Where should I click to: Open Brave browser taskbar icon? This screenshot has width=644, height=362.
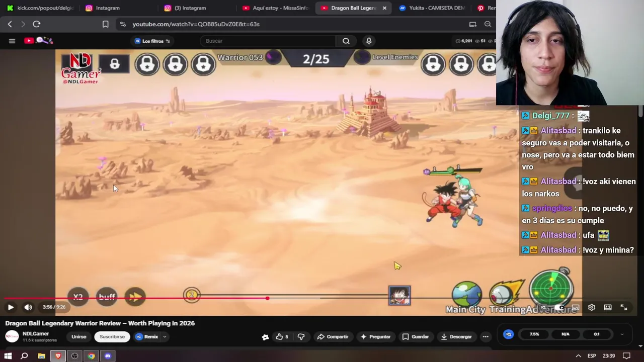[x=58, y=356]
